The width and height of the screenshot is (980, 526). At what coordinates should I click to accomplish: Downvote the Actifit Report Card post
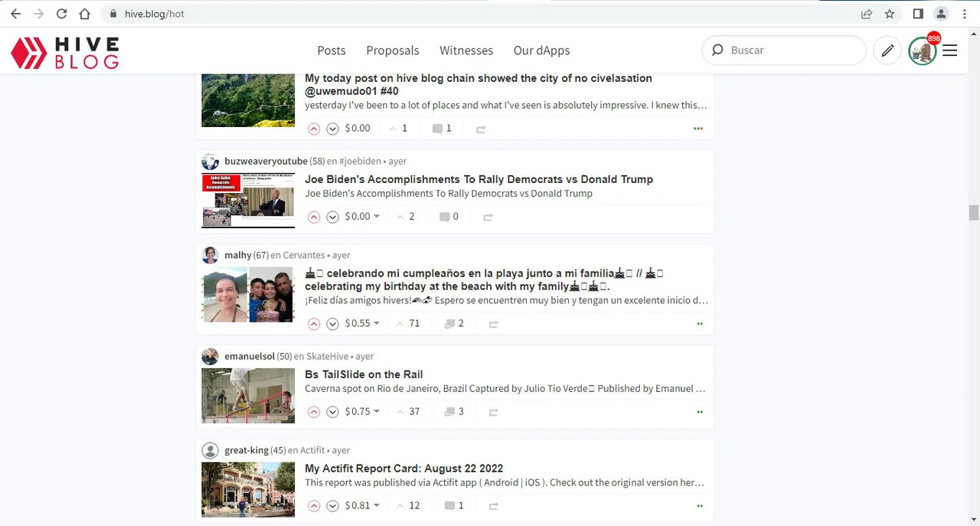pyautogui.click(x=332, y=506)
